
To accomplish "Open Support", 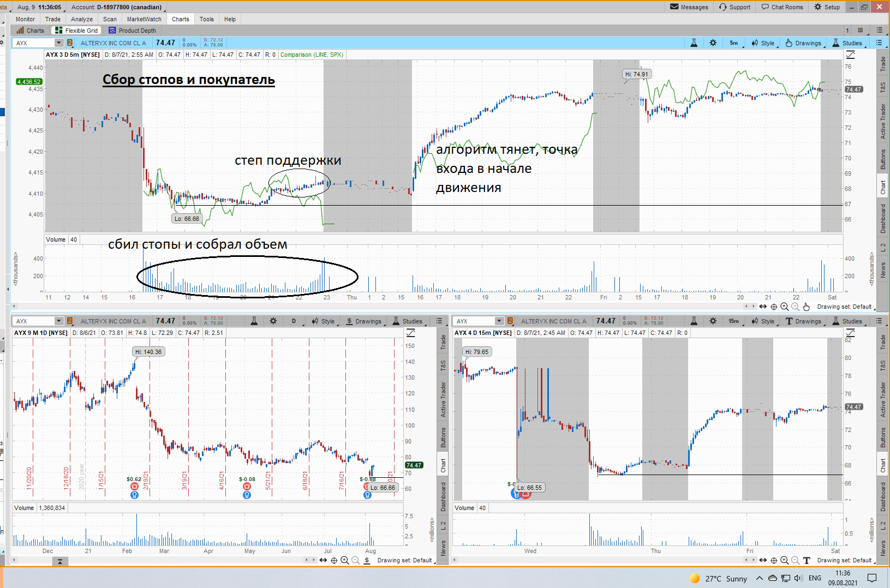I will pyautogui.click(x=734, y=7).
